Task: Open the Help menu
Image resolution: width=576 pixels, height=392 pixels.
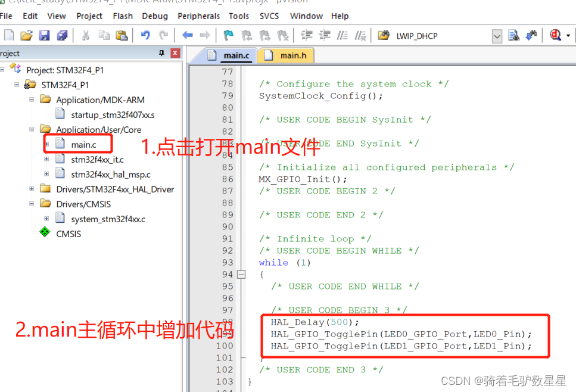Action: pyautogui.click(x=340, y=16)
